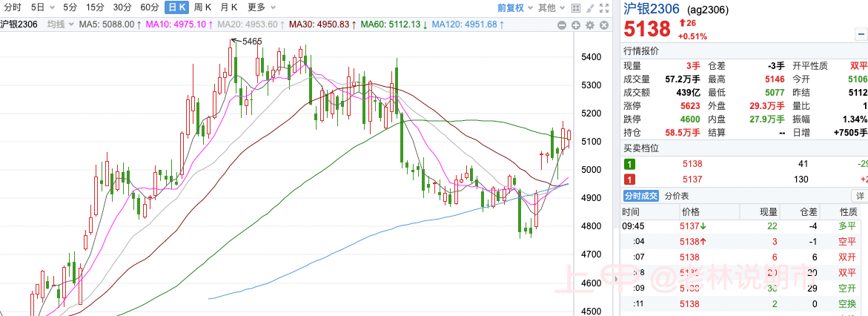Screen dimensions: 868x316
Task: Zoom out with the minus icon
Action: [563, 24]
